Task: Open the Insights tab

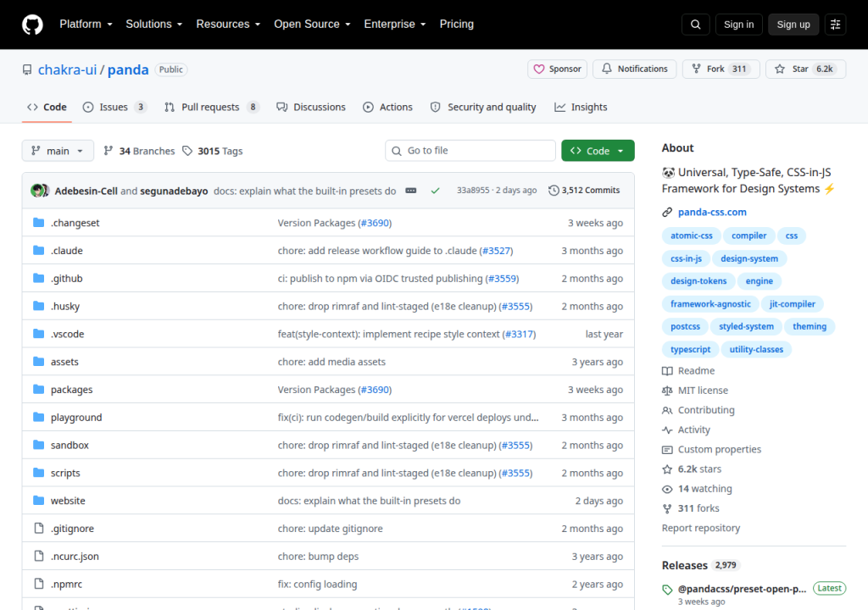Action: point(581,108)
